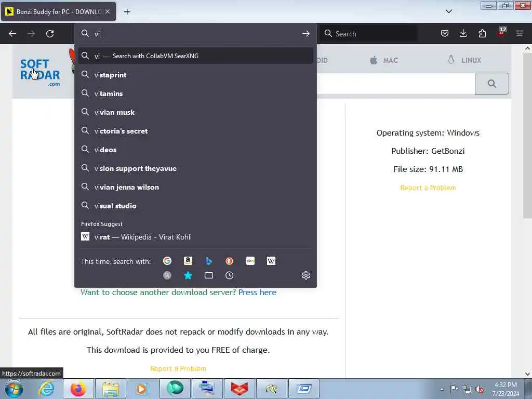This screenshot has width=532, height=399.
Task: Switch to the MAC category tab
Action: point(384,60)
